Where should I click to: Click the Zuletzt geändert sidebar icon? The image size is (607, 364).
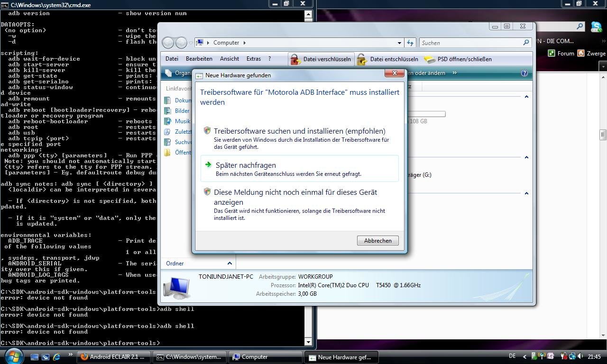167,132
